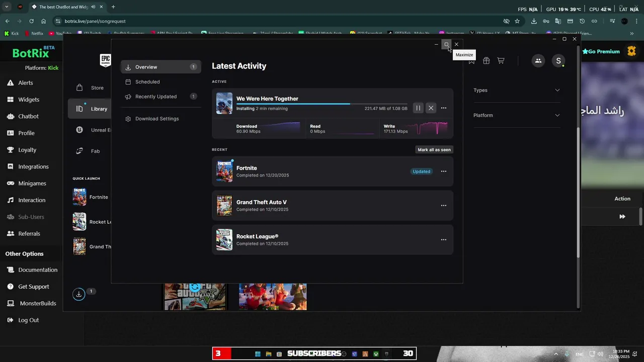Launch Rocket League from Quick Launch
Screen dimensions: 644x362
pos(92,222)
